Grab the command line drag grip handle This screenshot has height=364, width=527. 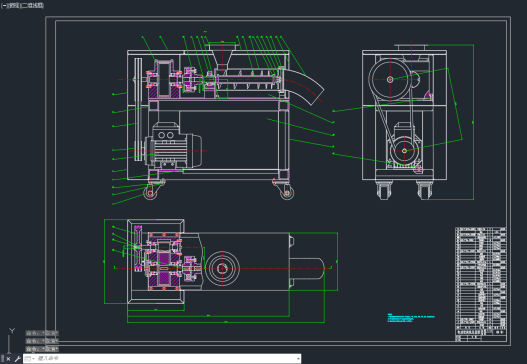pos(3,359)
